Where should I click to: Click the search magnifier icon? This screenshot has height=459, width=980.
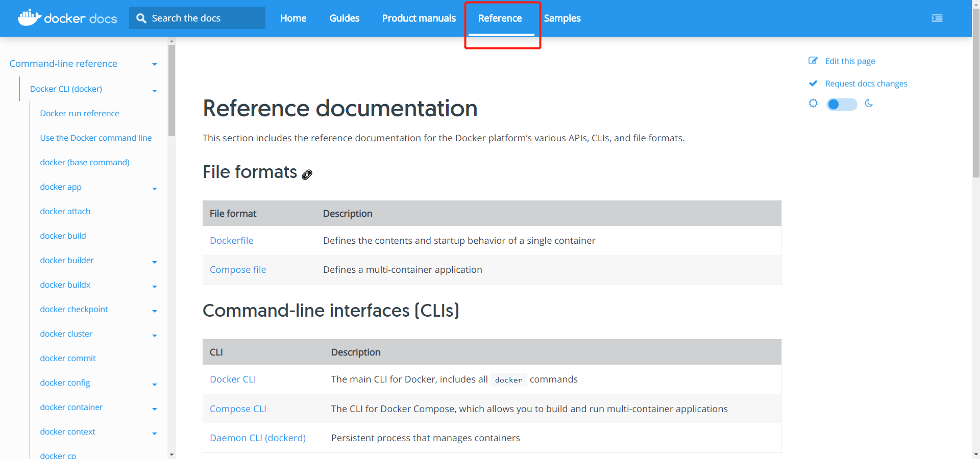coord(141,18)
